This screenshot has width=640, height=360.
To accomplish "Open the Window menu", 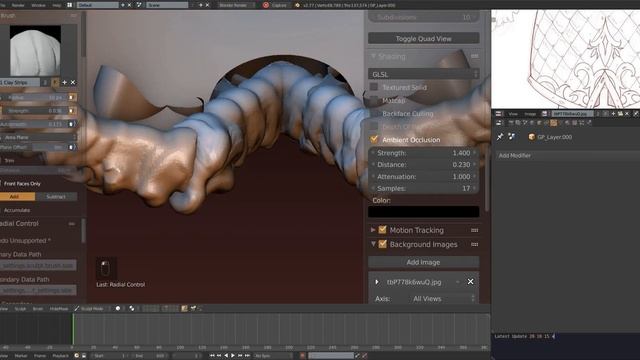I will point(38,5).
